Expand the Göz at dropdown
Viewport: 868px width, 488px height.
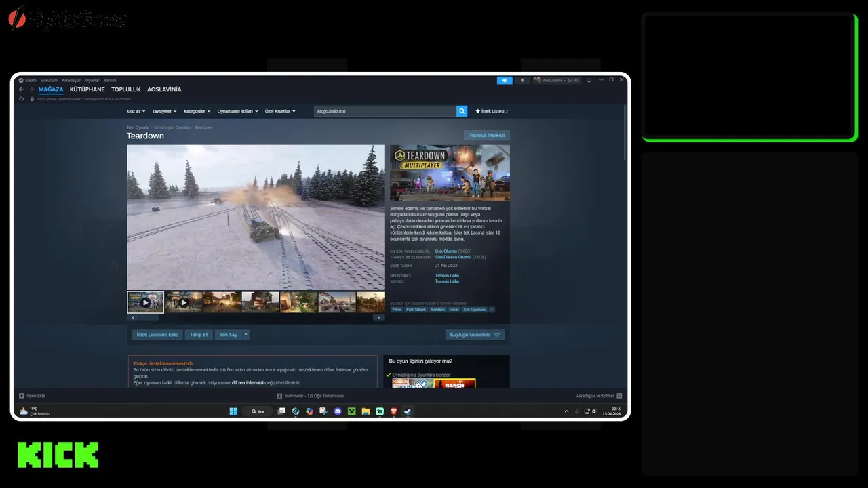pos(136,111)
